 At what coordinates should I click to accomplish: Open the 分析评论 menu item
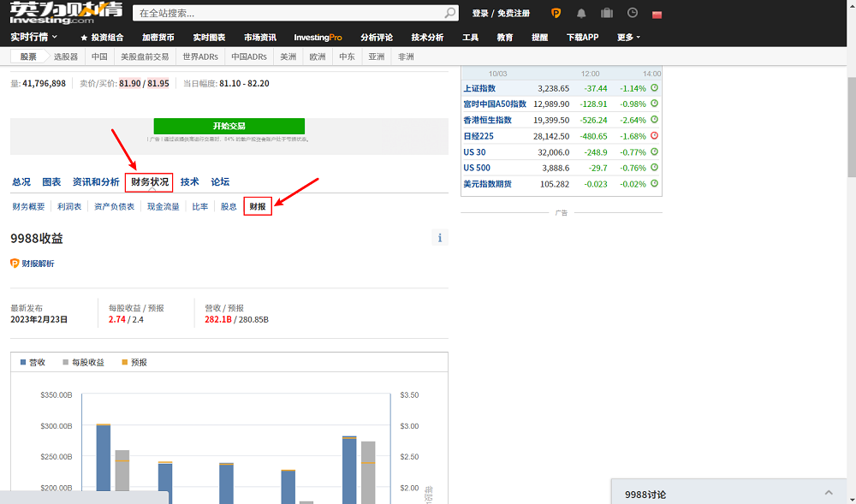pyautogui.click(x=377, y=37)
